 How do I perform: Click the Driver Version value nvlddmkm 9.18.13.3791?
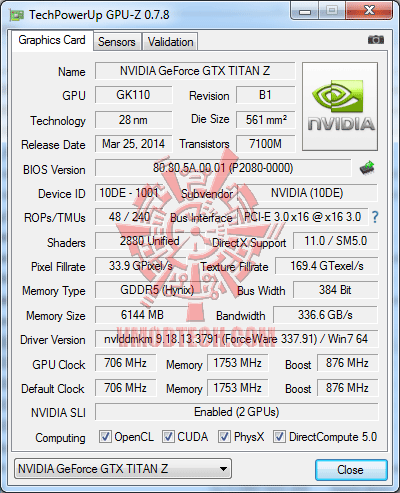pyautogui.click(x=237, y=339)
